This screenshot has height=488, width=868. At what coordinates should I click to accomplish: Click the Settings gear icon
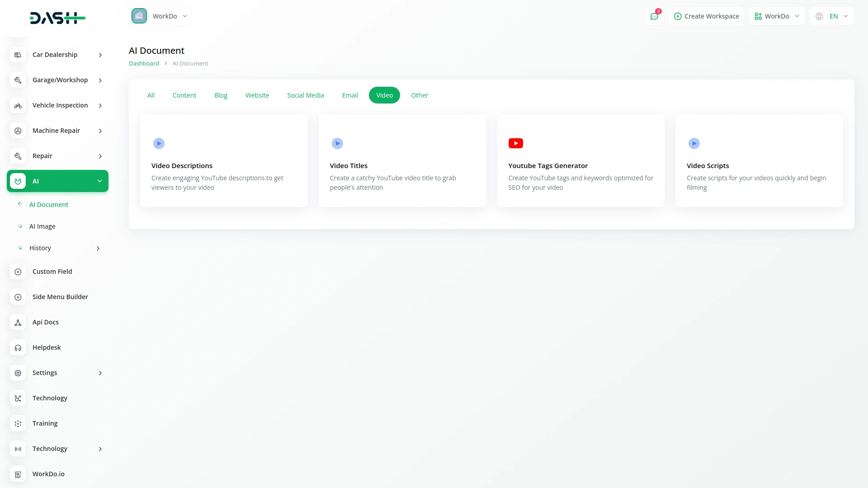click(18, 373)
